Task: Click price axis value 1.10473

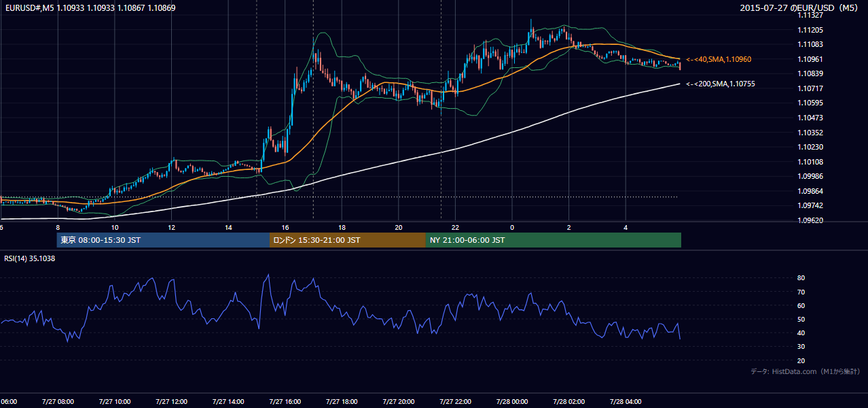Action: [x=811, y=118]
